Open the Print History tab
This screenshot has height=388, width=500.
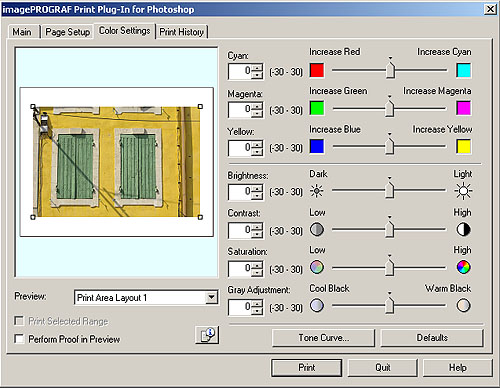[x=182, y=32]
